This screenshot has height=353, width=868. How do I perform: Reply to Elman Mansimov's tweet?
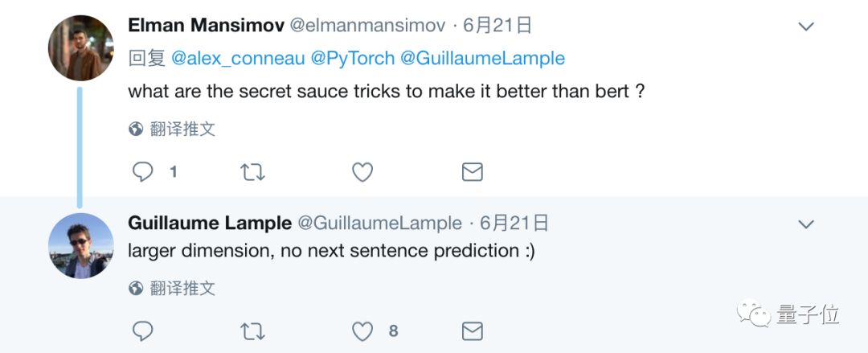point(143,171)
